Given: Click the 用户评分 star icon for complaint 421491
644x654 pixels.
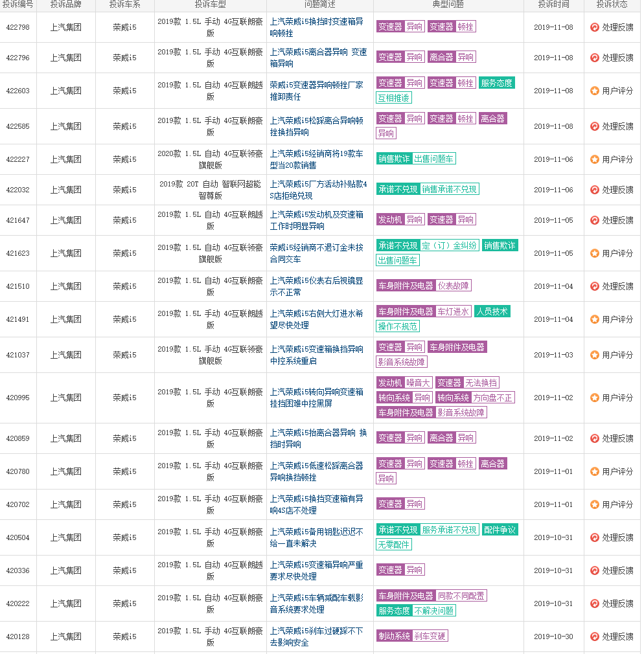Looking at the screenshot, I should point(594,319).
